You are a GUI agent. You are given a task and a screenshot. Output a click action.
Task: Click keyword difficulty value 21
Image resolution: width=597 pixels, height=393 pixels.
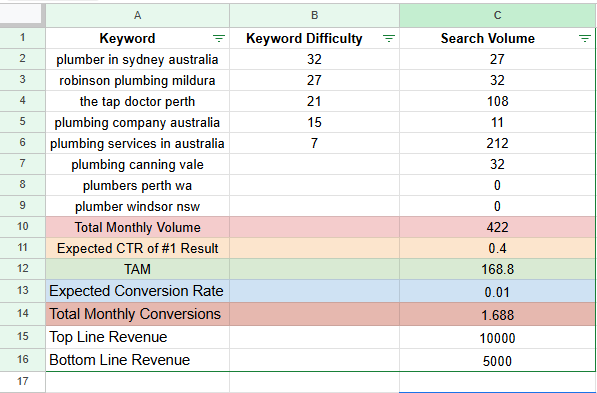[x=314, y=101]
